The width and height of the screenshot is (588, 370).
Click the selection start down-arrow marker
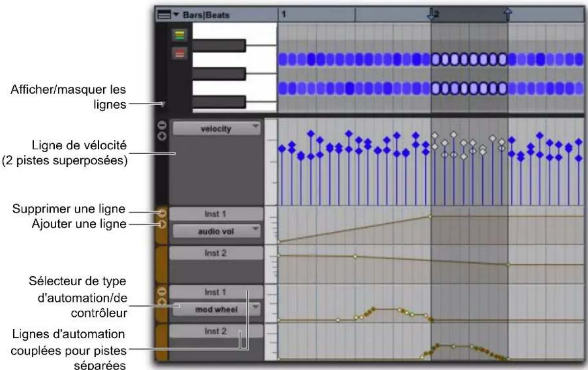[431, 15]
